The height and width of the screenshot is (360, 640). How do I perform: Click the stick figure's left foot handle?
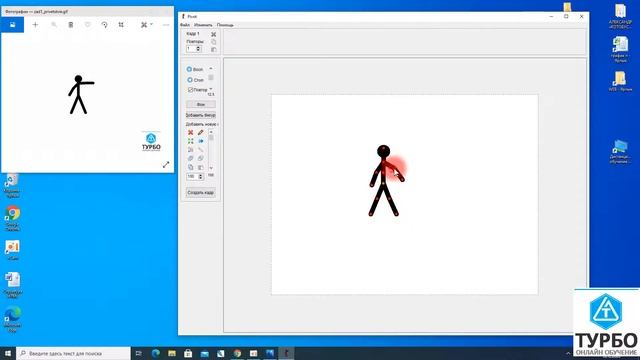[x=371, y=214]
